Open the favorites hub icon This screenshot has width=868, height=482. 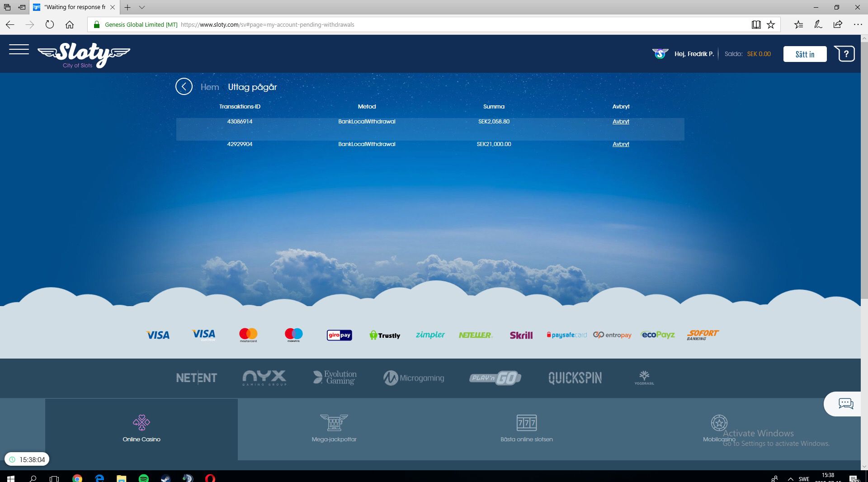798,24
